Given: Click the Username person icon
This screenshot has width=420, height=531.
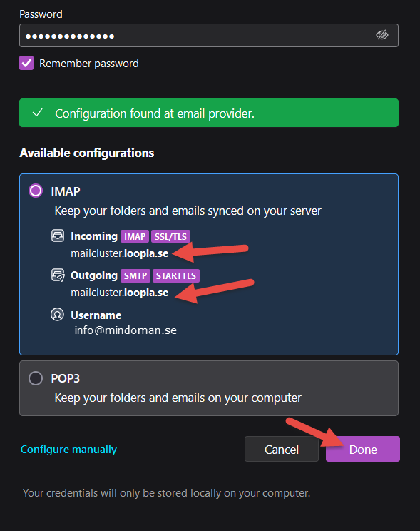Looking at the screenshot, I should click(57, 315).
